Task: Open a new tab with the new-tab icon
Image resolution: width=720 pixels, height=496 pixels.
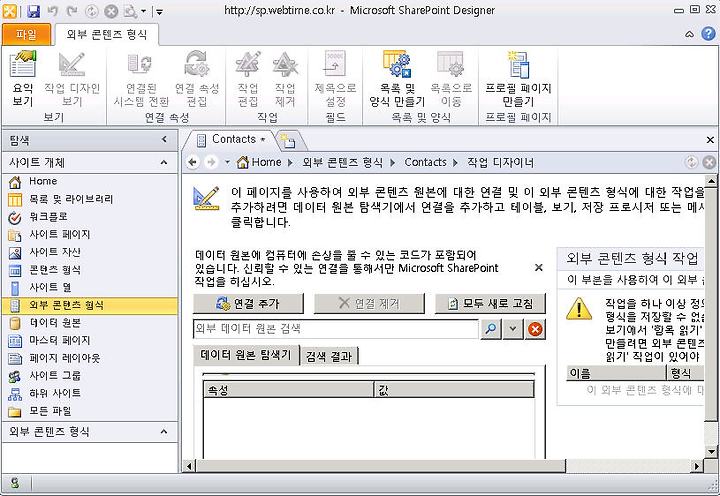Action: [x=288, y=140]
